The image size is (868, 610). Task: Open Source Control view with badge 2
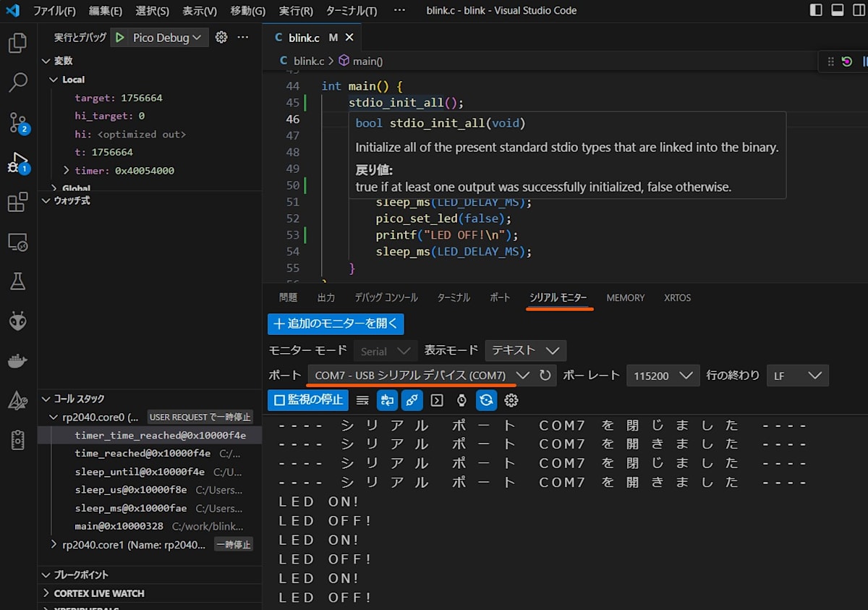coord(17,122)
